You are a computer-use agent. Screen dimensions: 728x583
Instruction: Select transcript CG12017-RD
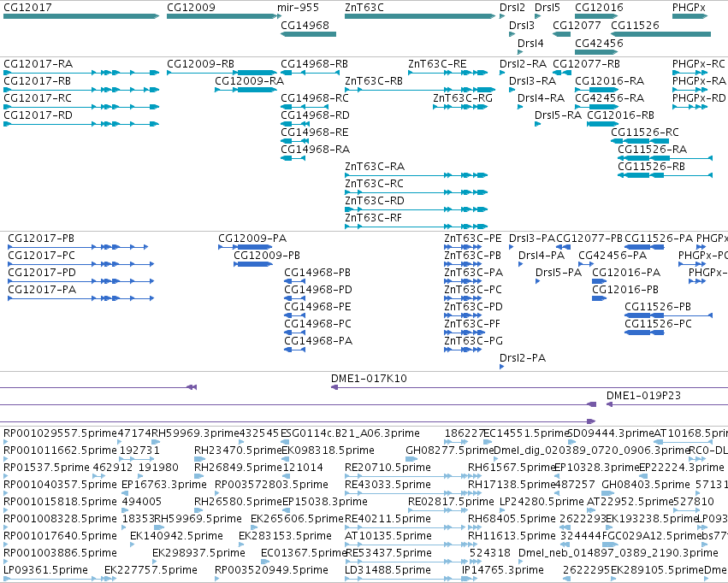[x=81, y=124]
